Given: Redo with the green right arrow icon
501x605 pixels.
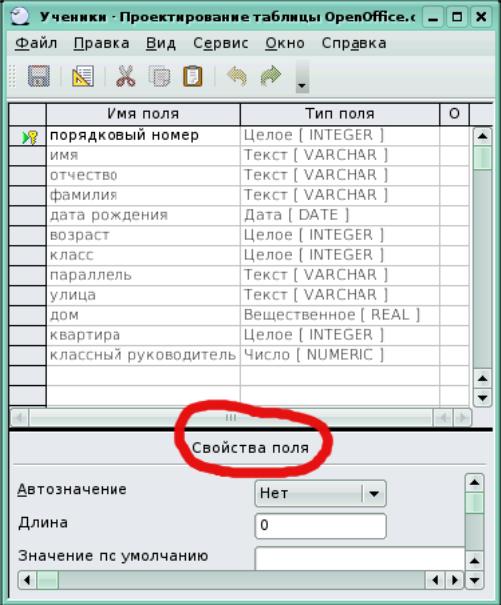Looking at the screenshot, I should 271,76.
